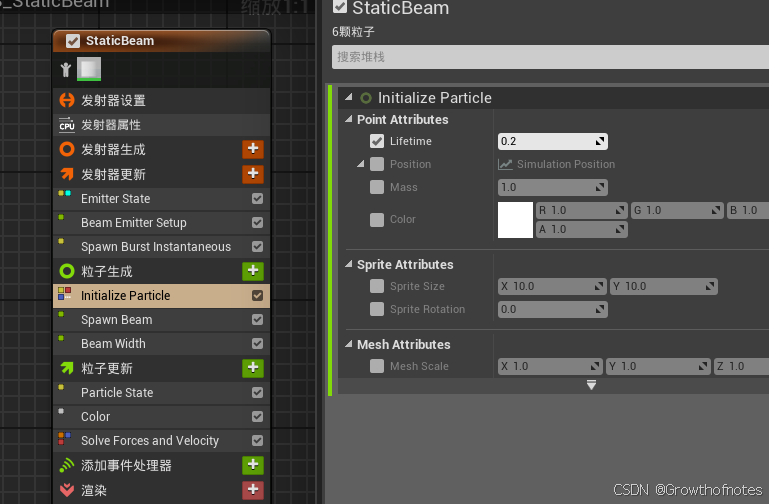The image size is (769, 504).
Task: Enable the Color attribute checkbox
Action: [377, 220]
